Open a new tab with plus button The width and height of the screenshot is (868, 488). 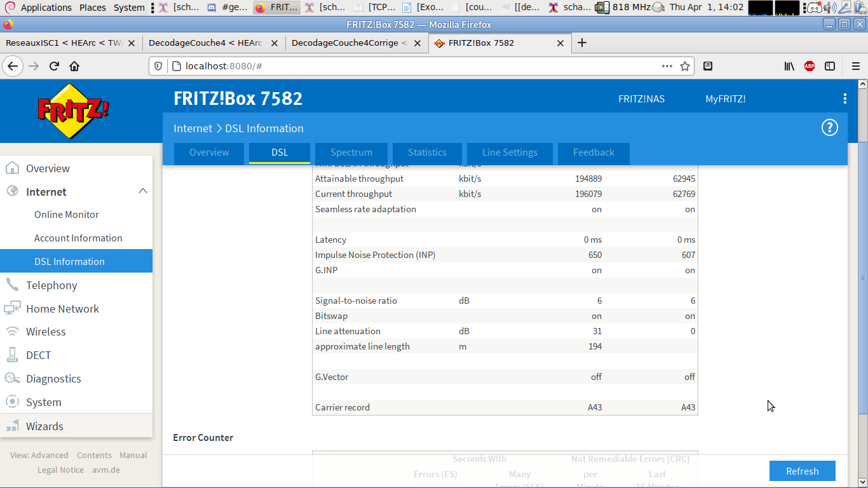click(x=581, y=43)
